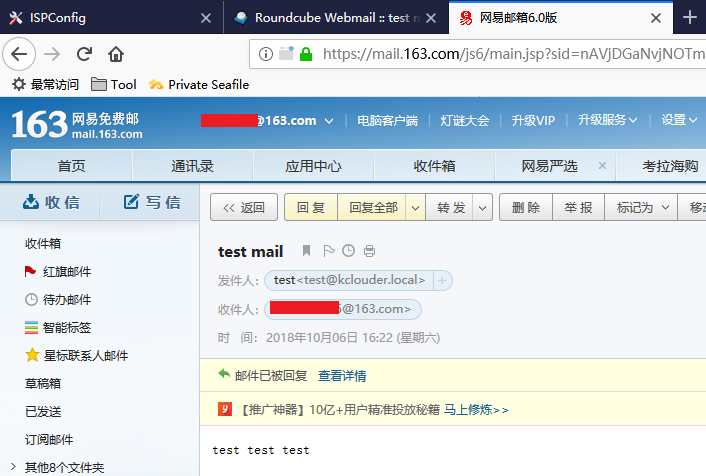Open 收件箱 folder in sidebar
Screen dimensions: 706x476
click(x=43, y=244)
